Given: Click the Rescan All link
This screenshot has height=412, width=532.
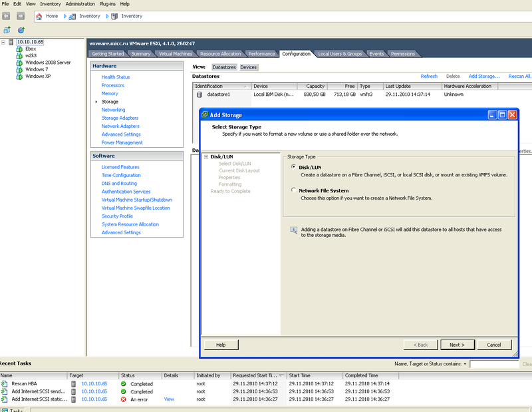Looking at the screenshot, I should [520, 77].
